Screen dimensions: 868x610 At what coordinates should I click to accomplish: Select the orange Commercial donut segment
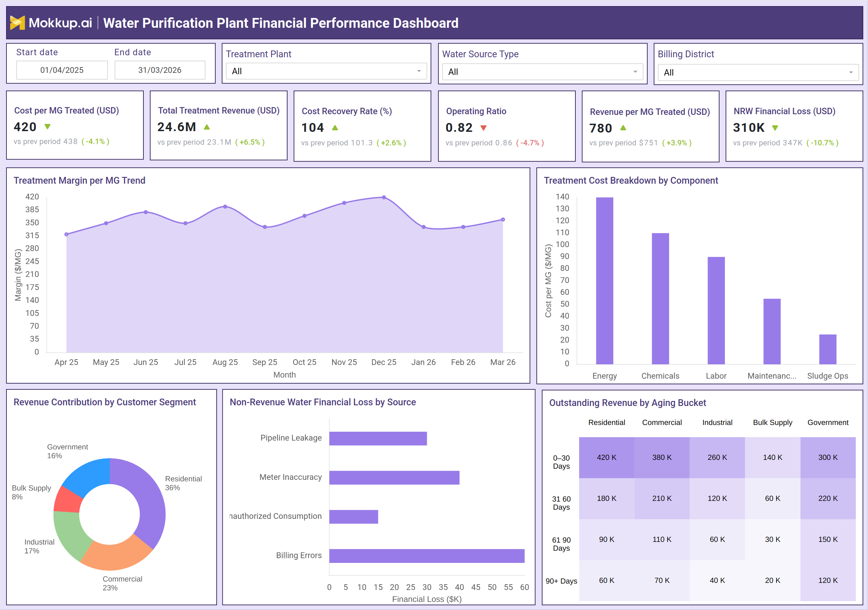click(x=118, y=557)
